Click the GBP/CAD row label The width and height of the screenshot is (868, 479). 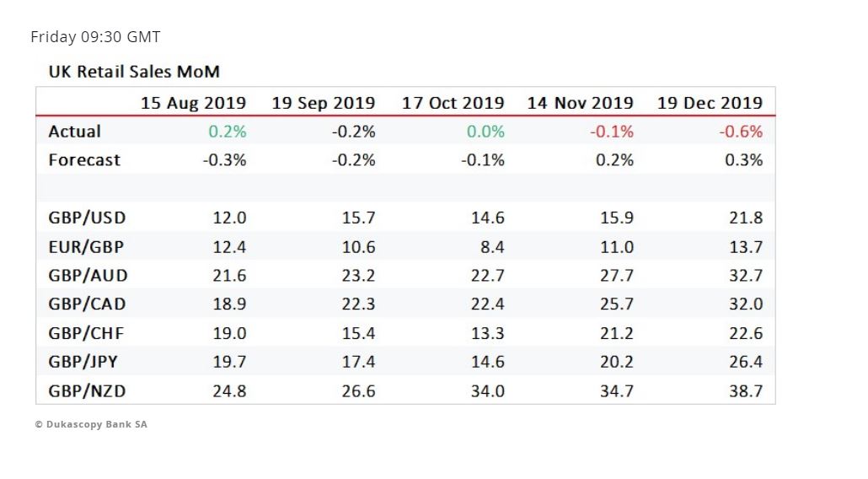point(87,304)
